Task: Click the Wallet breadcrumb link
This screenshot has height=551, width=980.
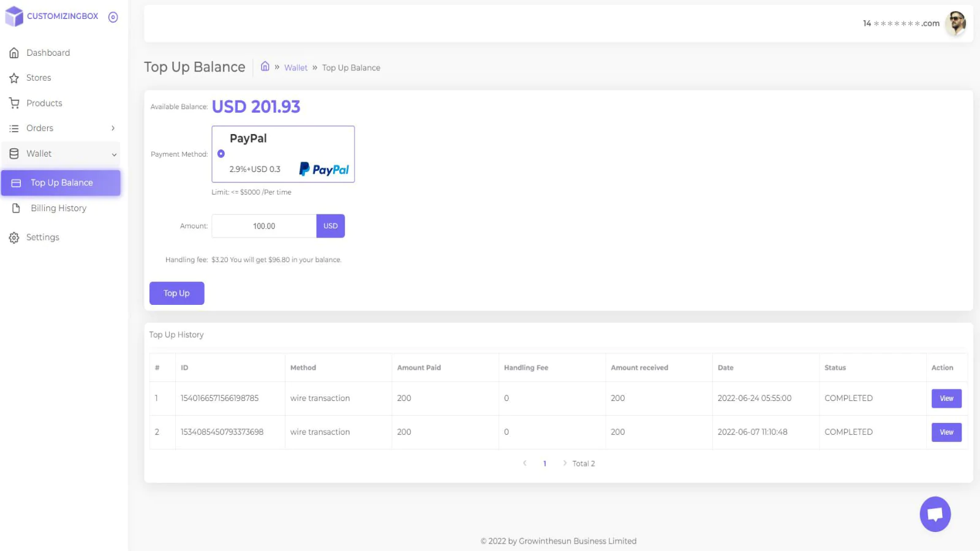Action: click(295, 68)
